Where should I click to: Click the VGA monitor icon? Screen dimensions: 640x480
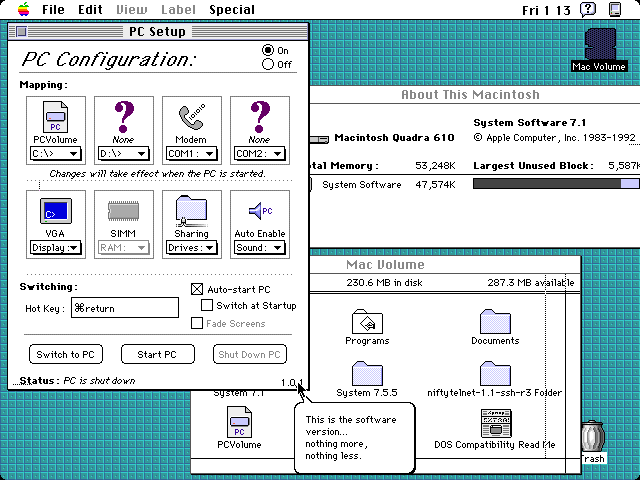point(56,211)
